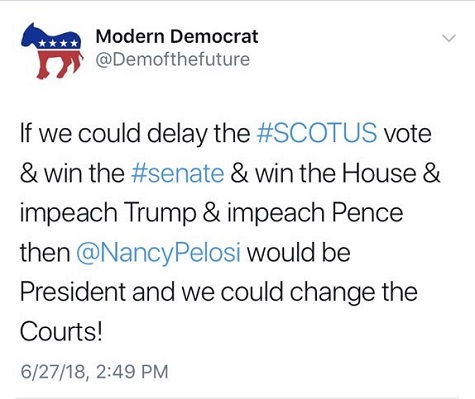Expand the tweet options chevron
The image size is (475, 399).
[x=449, y=38]
